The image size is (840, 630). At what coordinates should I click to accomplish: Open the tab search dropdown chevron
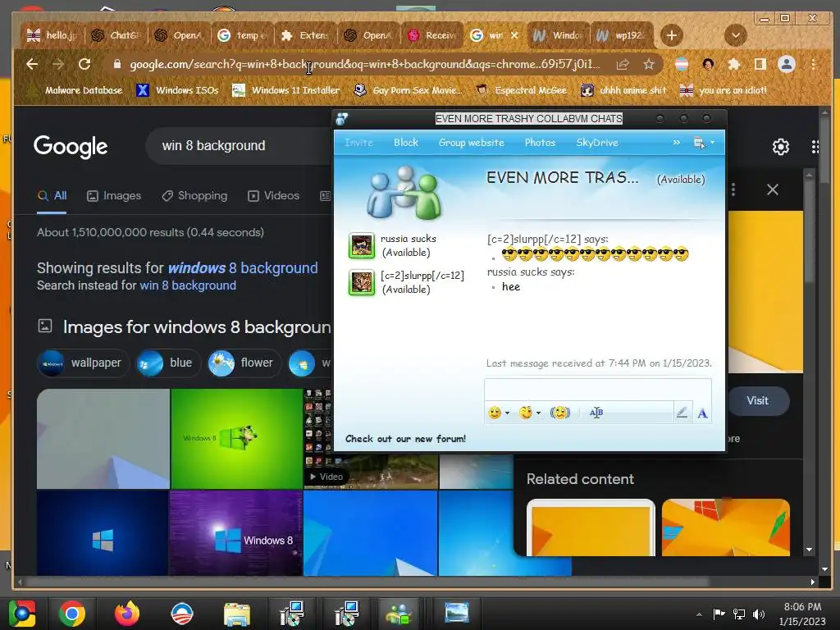click(736, 36)
